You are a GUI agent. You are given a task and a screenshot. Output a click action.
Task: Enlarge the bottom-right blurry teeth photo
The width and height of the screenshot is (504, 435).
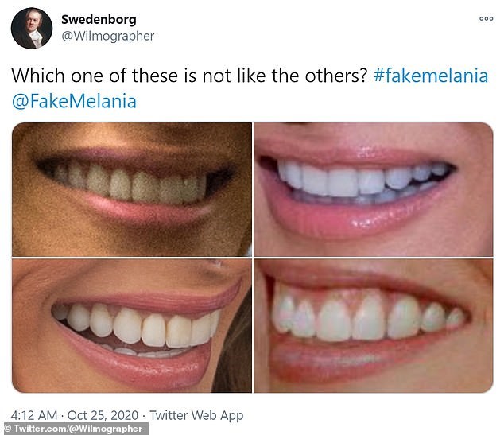(x=373, y=326)
